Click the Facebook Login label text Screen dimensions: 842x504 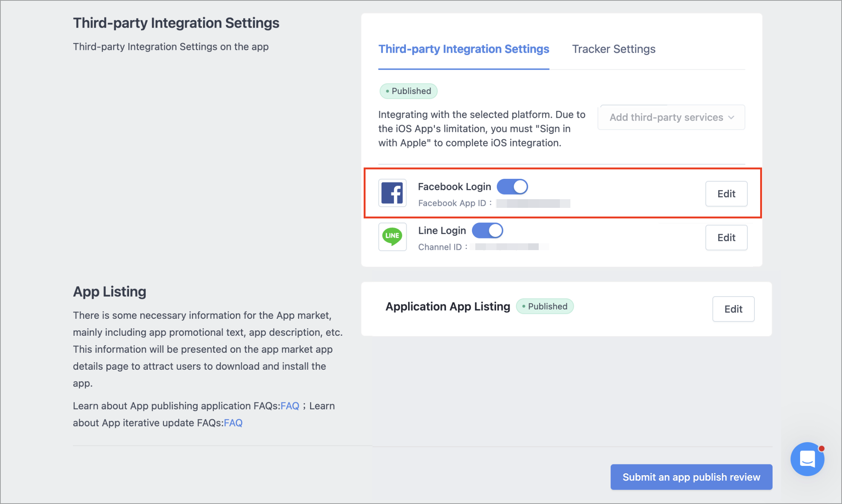tap(455, 187)
